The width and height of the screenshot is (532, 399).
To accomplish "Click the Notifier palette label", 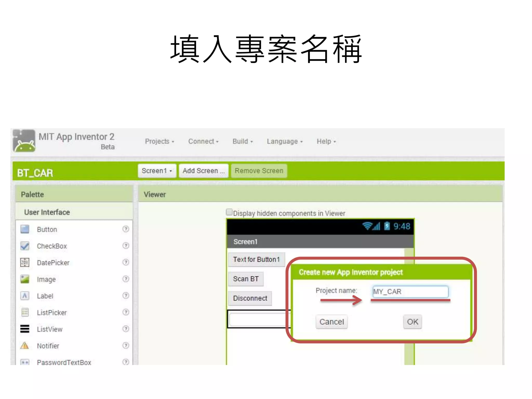I will click(48, 346).
